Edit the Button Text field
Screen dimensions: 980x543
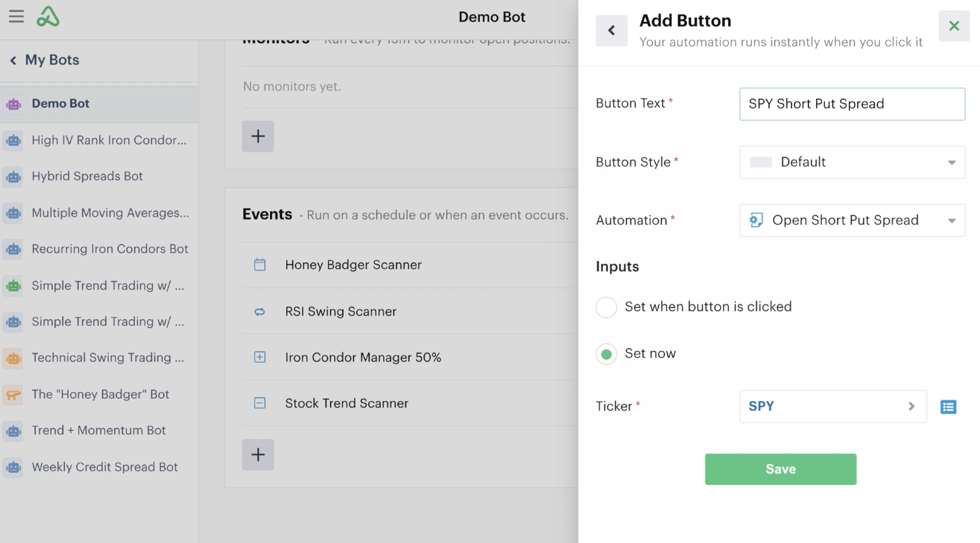852,104
